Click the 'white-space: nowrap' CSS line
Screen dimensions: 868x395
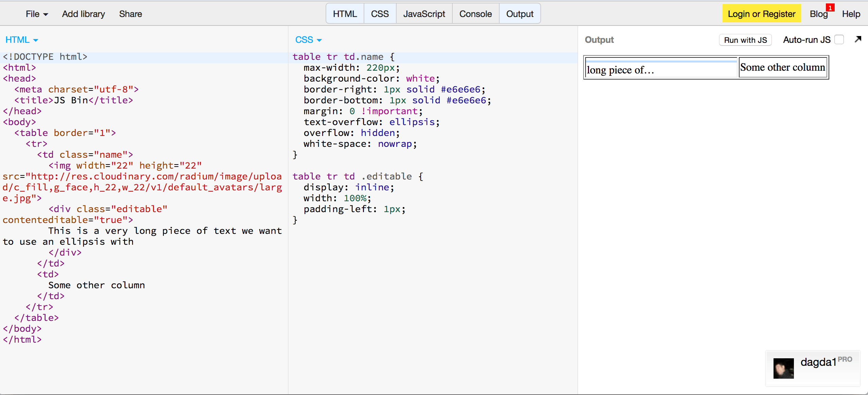pyautogui.click(x=360, y=144)
